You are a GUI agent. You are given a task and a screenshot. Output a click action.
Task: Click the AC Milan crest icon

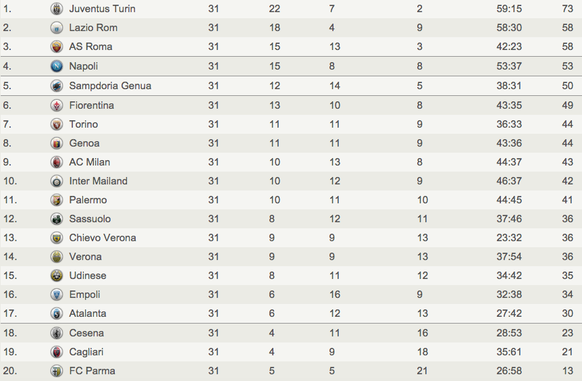56,162
